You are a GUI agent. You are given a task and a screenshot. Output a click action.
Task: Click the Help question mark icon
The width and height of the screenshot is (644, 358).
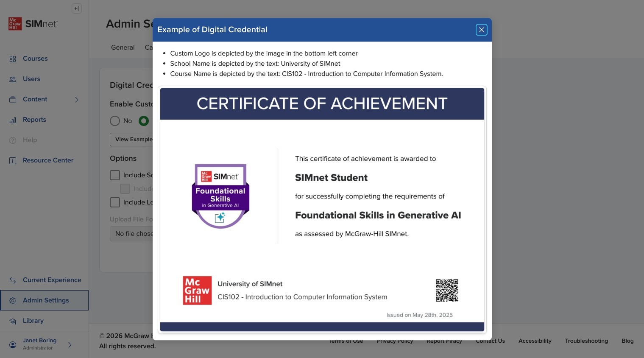13,140
